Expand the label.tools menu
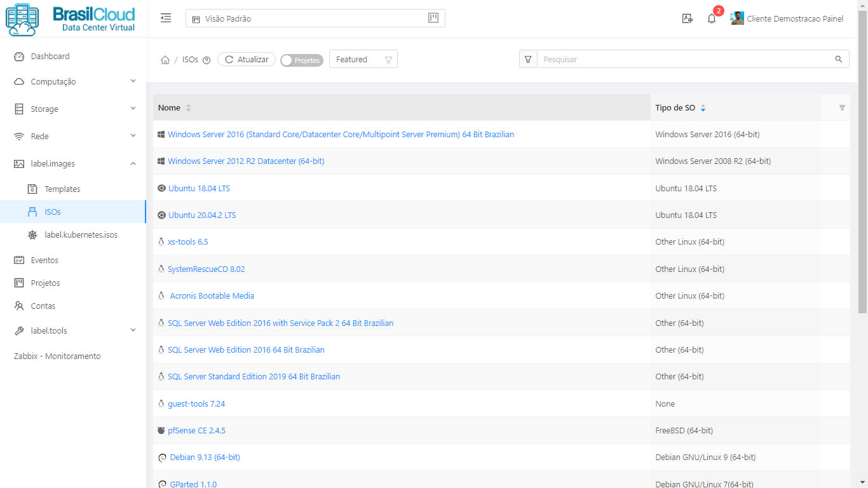The width and height of the screenshot is (868, 488). point(73,330)
